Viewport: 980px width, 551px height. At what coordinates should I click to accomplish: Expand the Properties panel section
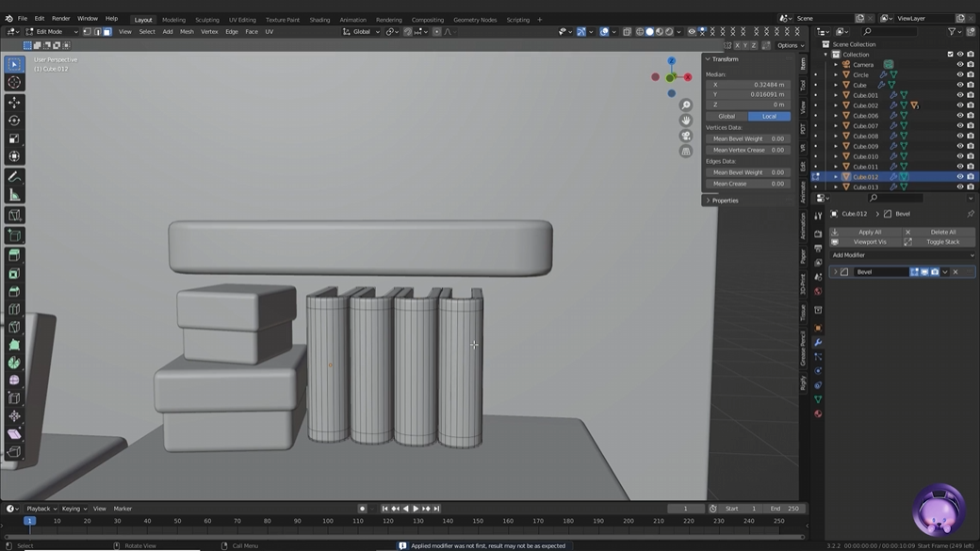pyautogui.click(x=725, y=201)
